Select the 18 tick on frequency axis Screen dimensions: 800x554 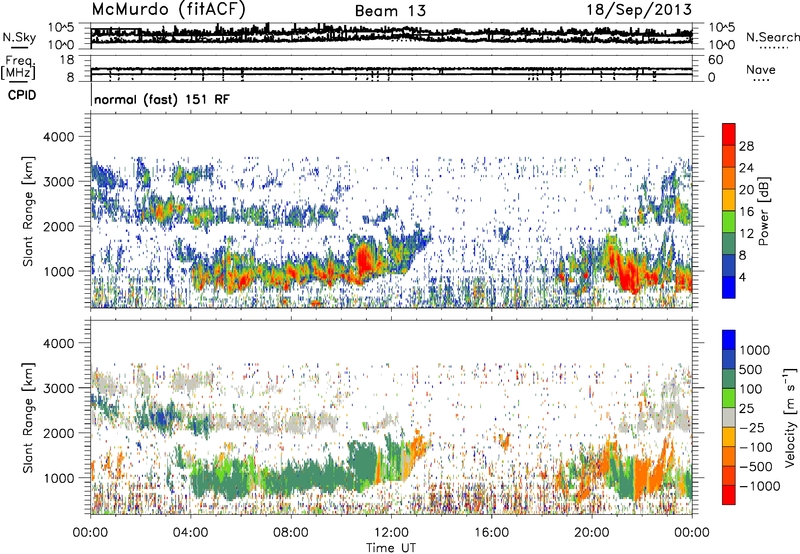tap(66, 60)
